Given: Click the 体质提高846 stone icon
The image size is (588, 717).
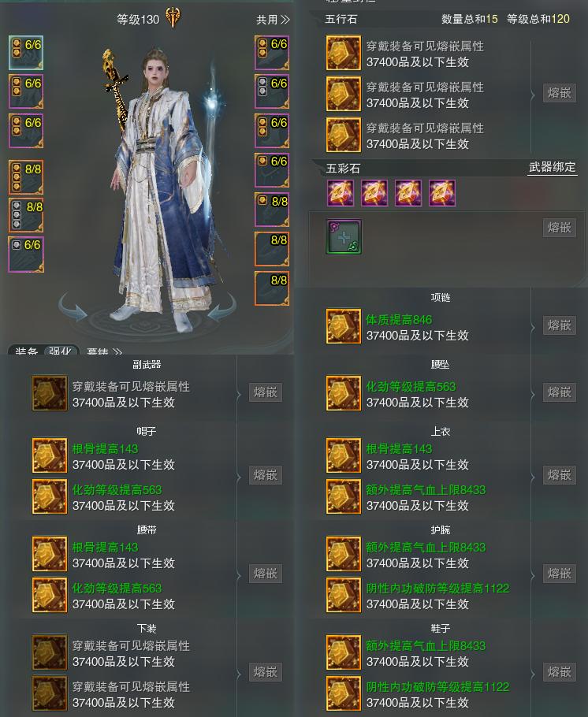Looking at the screenshot, I should [x=343, y=326].
